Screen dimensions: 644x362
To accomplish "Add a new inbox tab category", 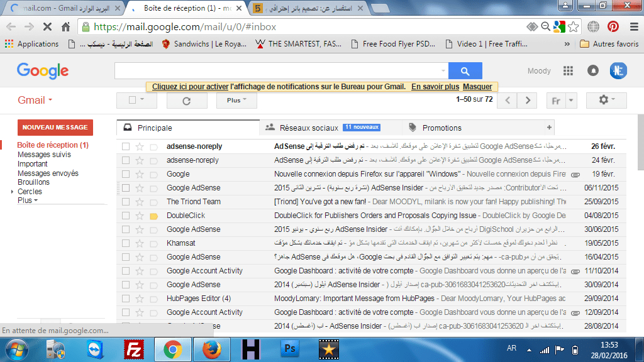I will tap(550, 128).
